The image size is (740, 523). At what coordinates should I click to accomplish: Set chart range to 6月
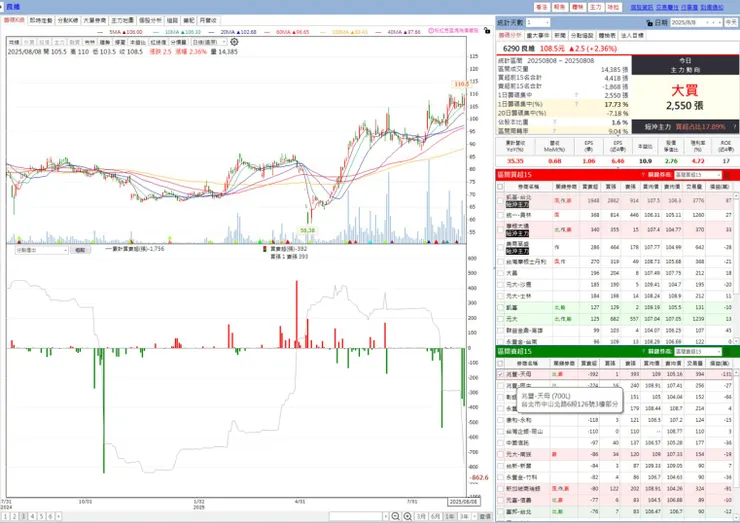pos(435,516)
